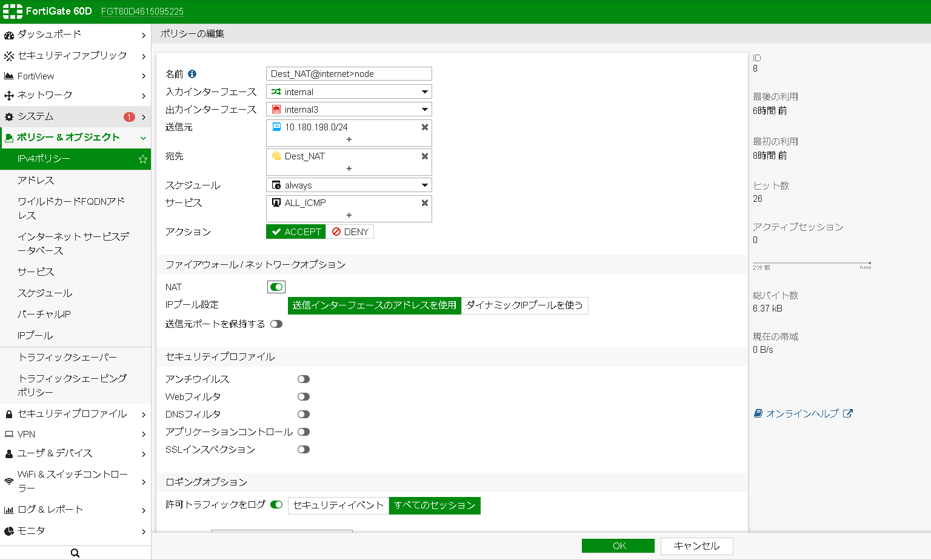Click the 名前 policy name field
The height and width of the screenshot is (560, 931).
(x=349, y=74)
